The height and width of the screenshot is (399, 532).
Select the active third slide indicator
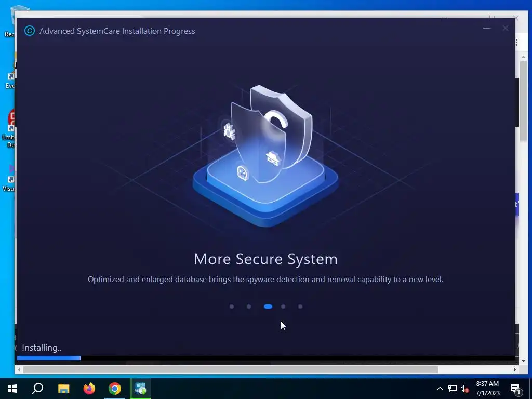tap(268, 307)
